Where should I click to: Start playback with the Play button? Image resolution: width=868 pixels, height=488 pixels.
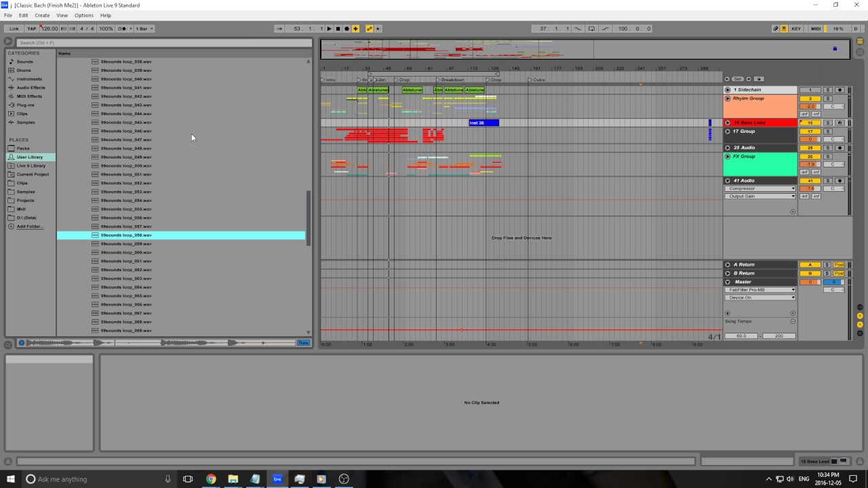[x=330, y=28]
